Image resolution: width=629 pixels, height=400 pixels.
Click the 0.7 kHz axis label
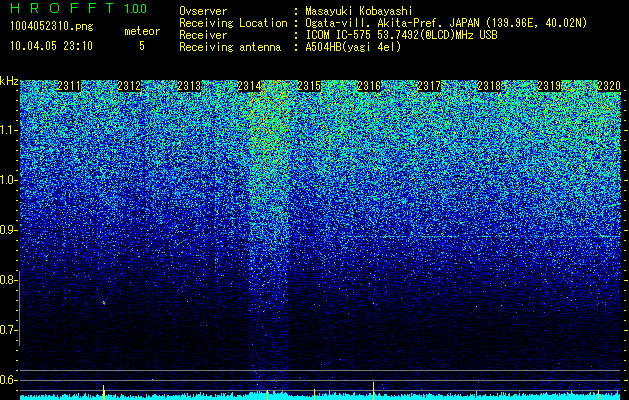coord(8,330)
